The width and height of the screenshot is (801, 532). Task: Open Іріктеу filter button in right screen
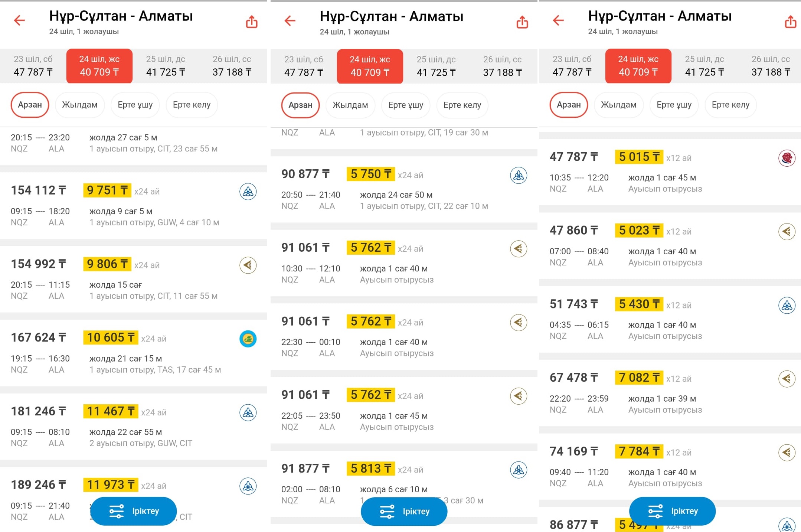pyautogui.click(x=672, y=511)
